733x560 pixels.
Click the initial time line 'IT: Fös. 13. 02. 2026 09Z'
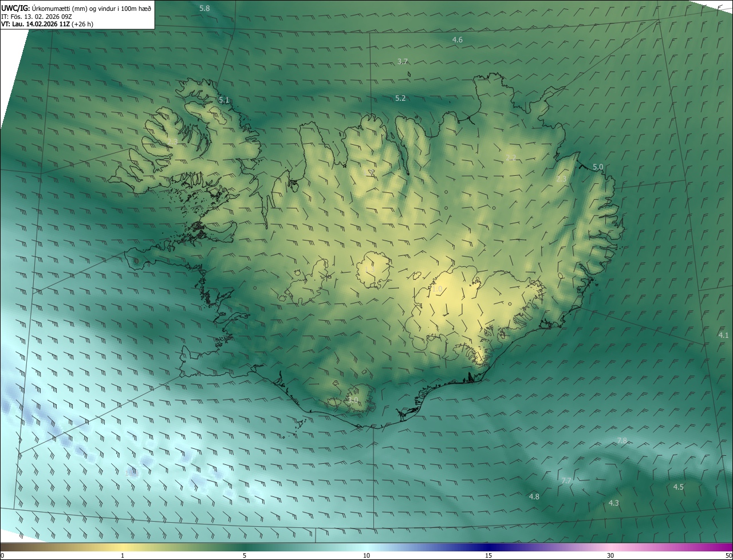37,16
